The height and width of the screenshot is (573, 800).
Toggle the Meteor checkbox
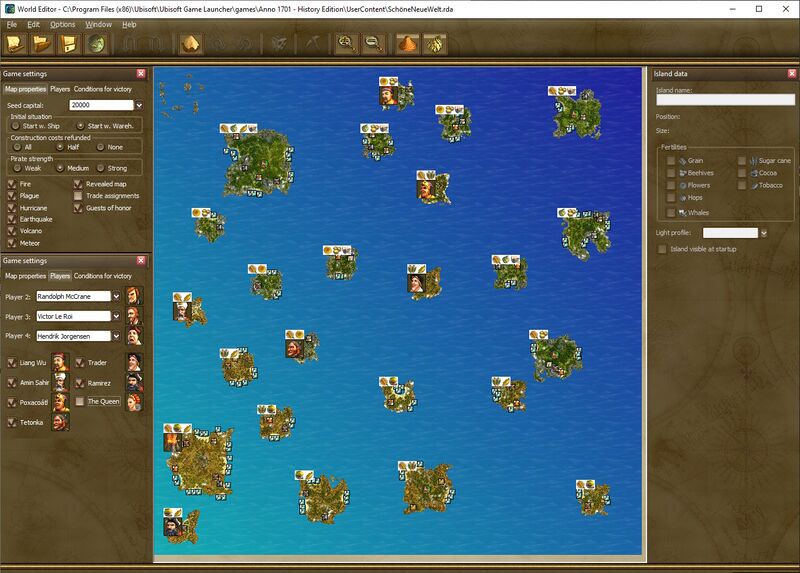[12, 243]
